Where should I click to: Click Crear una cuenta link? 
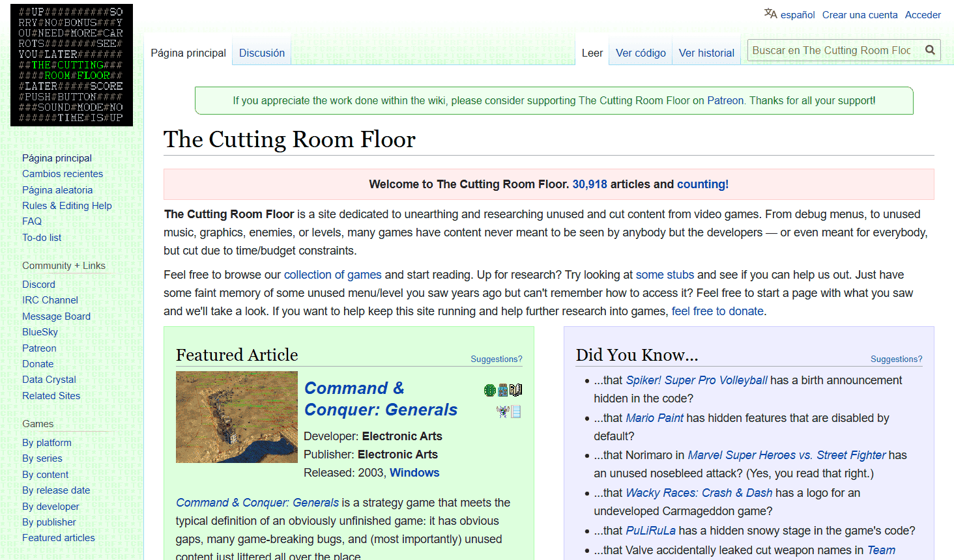click(x=860, y=14)
